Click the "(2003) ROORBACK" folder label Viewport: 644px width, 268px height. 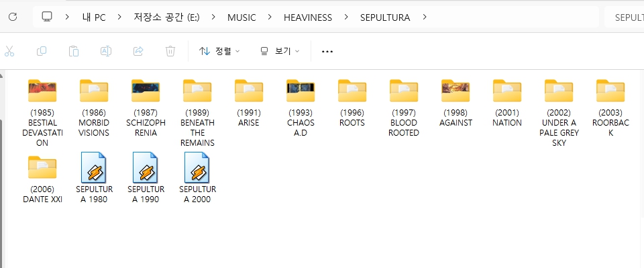click(610, 122)
